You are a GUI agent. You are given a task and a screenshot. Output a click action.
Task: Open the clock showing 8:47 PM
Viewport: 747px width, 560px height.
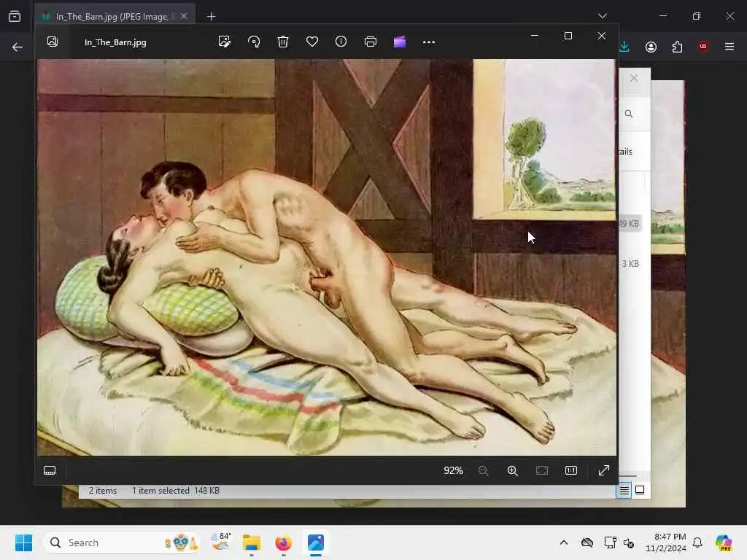(x=665, y=542)
